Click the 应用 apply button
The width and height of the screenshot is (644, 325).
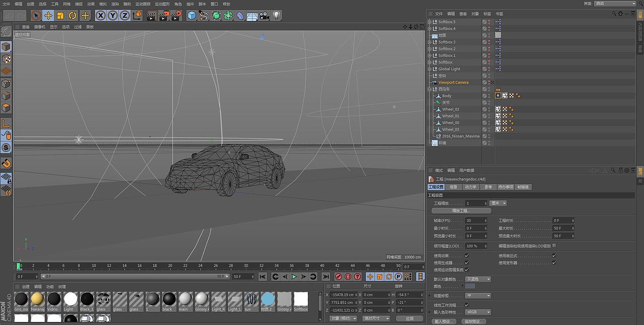tap(410, 318)
